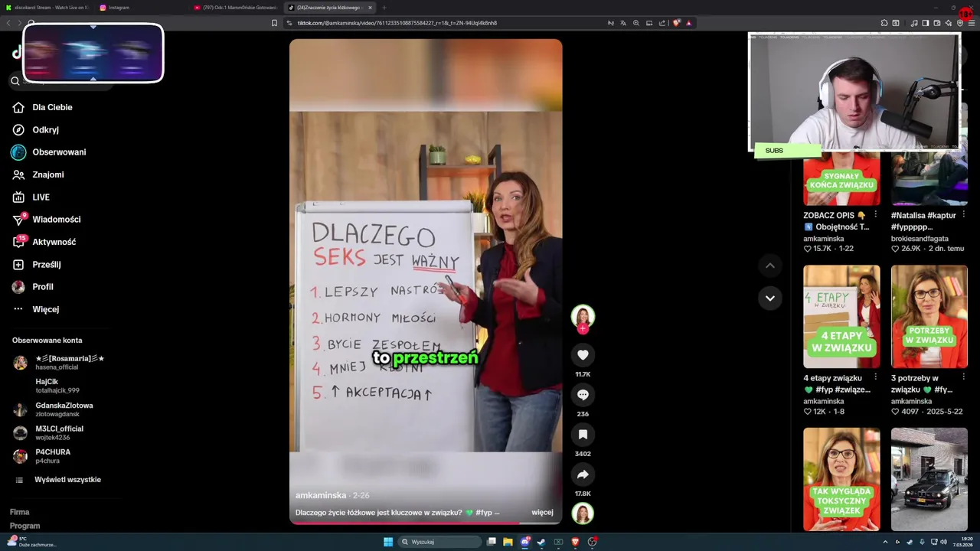980x551 pixels.
Task: Like the video with the heart icon
Action: click(x=583, y=355)
